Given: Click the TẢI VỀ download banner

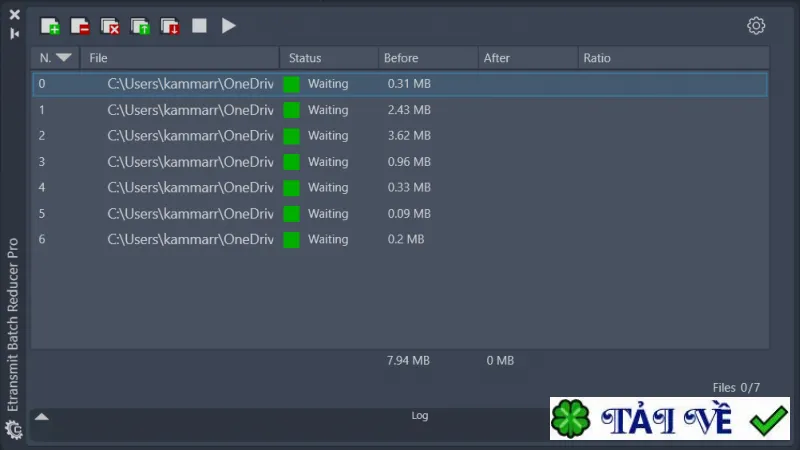Looking at the screenshot, I should [670, 418].
